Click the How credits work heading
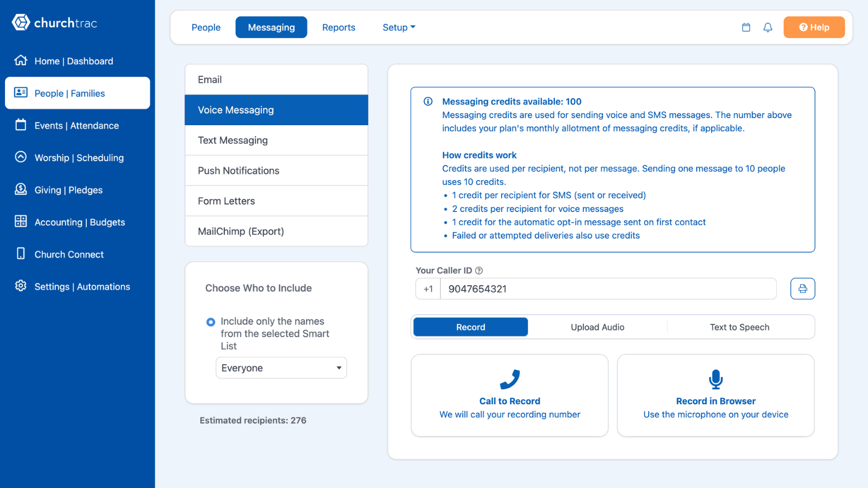 (x=479, y=155)
